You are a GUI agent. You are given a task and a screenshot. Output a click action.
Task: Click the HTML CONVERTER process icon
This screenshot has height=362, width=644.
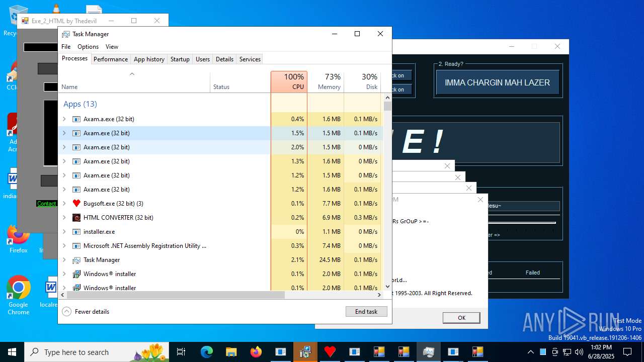point(76,218)
